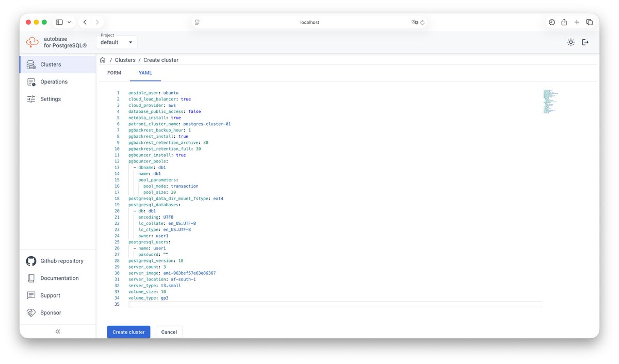The image size is (619, 364).
Task: Click the Clusters breadcrumb link
Action: click(x=125, y=60)
